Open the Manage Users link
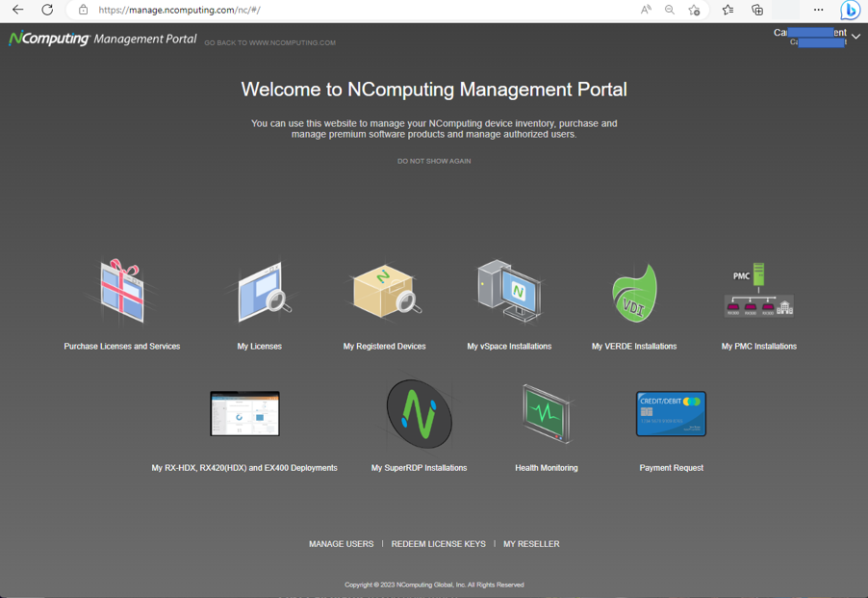 pyautogui.click(x=341, y=544)
